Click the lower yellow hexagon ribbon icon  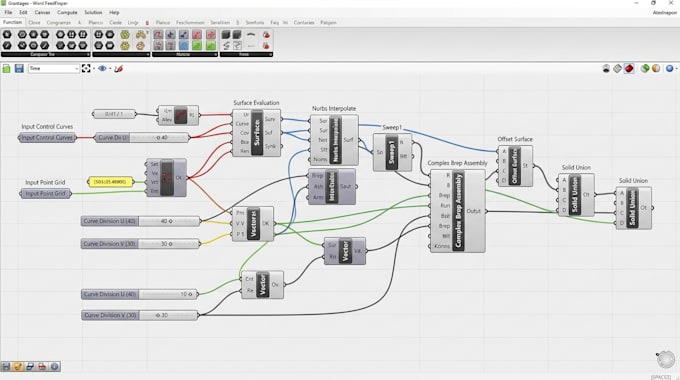(x=125, y=45)
